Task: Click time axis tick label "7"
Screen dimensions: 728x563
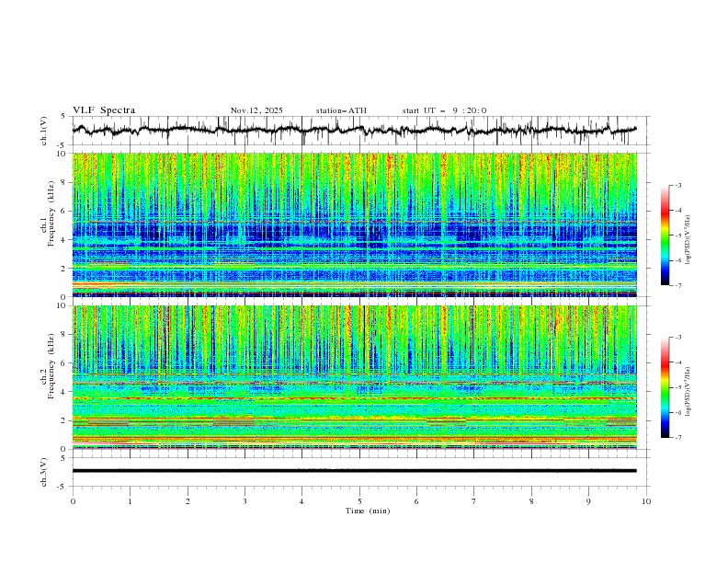Action: (474, 501)
